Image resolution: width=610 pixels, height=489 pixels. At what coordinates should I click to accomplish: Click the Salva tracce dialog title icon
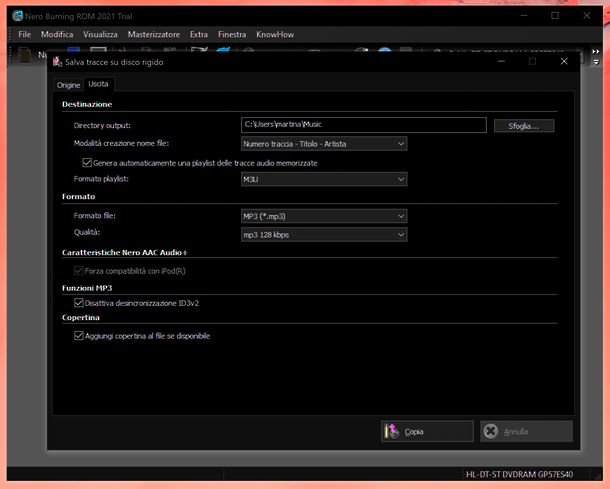point(58,62)
